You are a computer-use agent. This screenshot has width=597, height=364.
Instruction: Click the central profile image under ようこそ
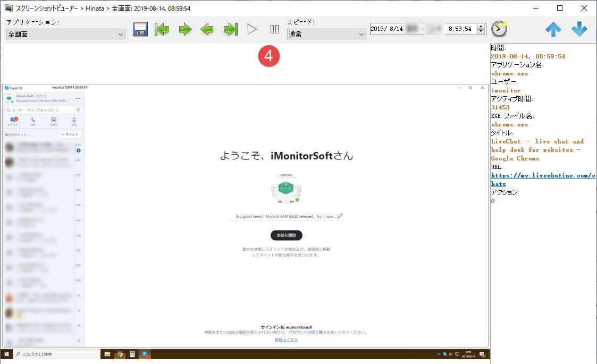click(287, 189)
